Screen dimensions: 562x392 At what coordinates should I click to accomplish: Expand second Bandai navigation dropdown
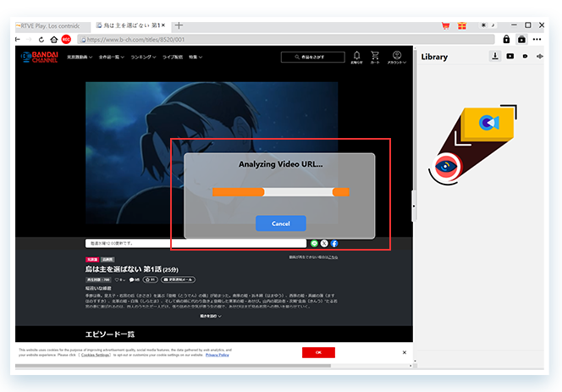[x=112, y=57]
